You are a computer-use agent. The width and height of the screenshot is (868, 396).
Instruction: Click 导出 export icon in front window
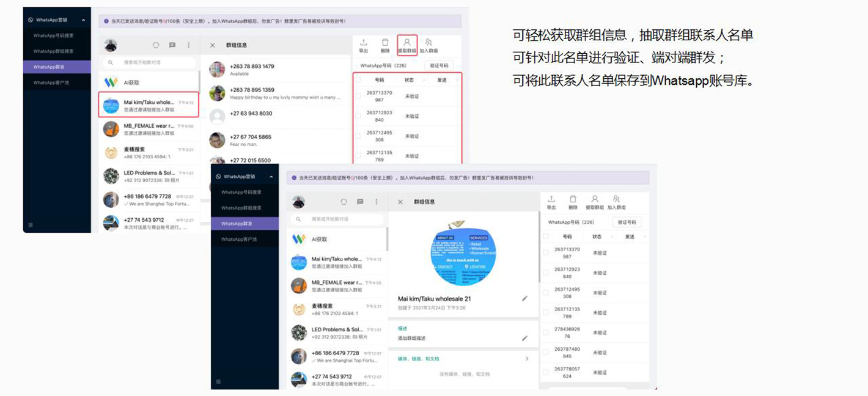[551, 199]
